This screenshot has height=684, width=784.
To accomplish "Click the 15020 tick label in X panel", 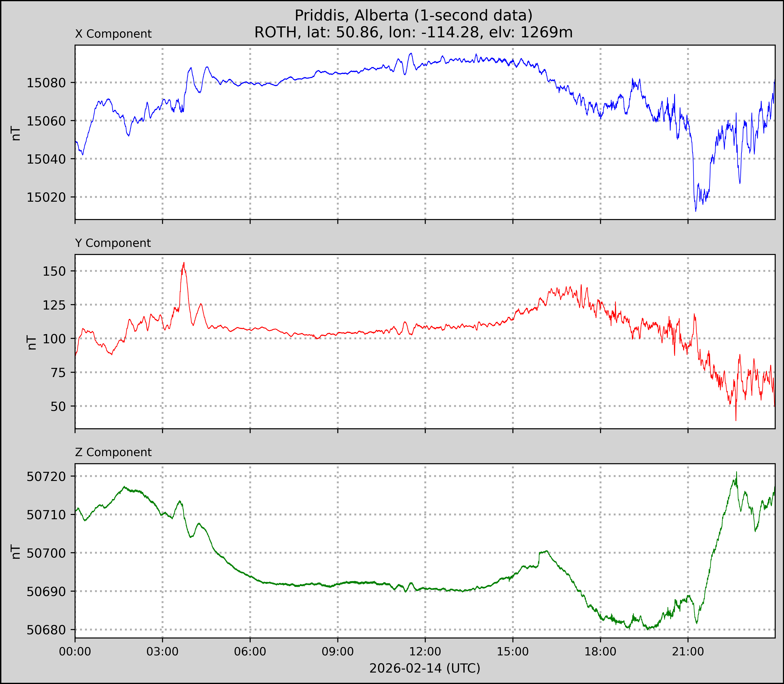I will 46,197.
